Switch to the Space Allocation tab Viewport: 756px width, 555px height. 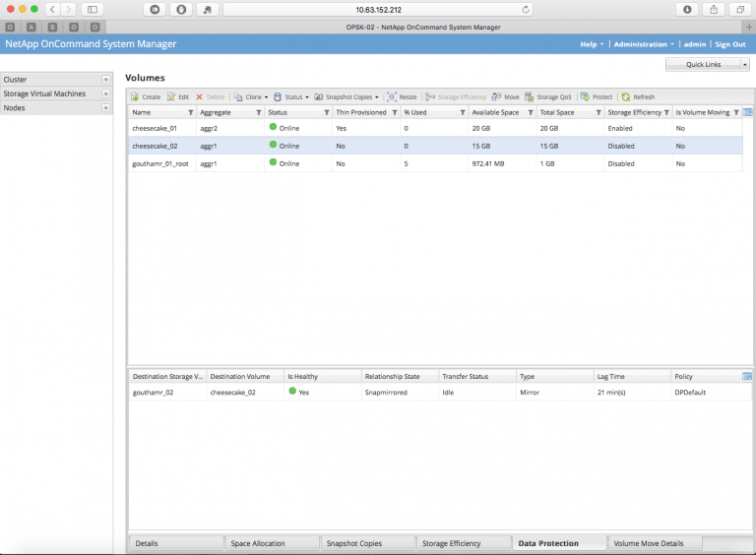(x=271, y=543)
